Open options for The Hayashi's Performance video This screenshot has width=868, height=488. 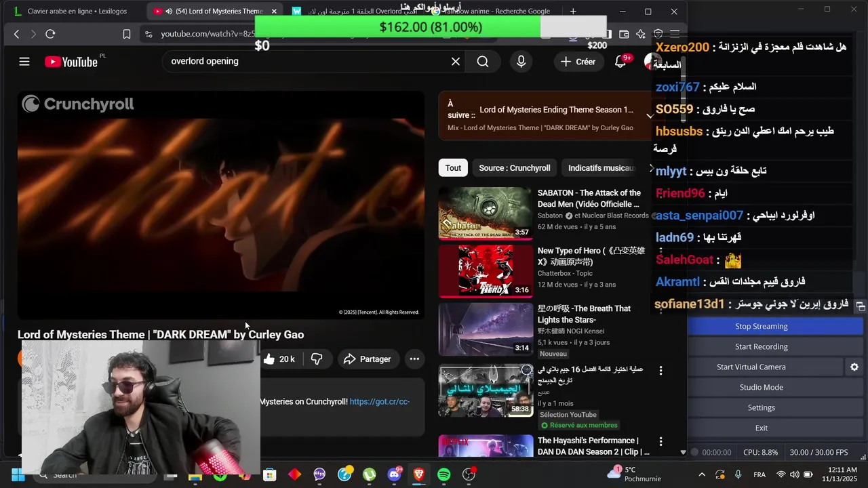pos(660,442)
